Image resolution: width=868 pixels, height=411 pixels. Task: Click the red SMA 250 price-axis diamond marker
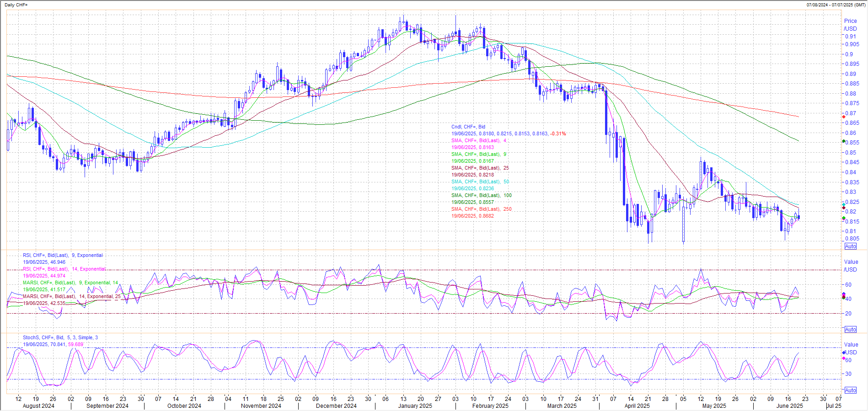tap(843, 117)
